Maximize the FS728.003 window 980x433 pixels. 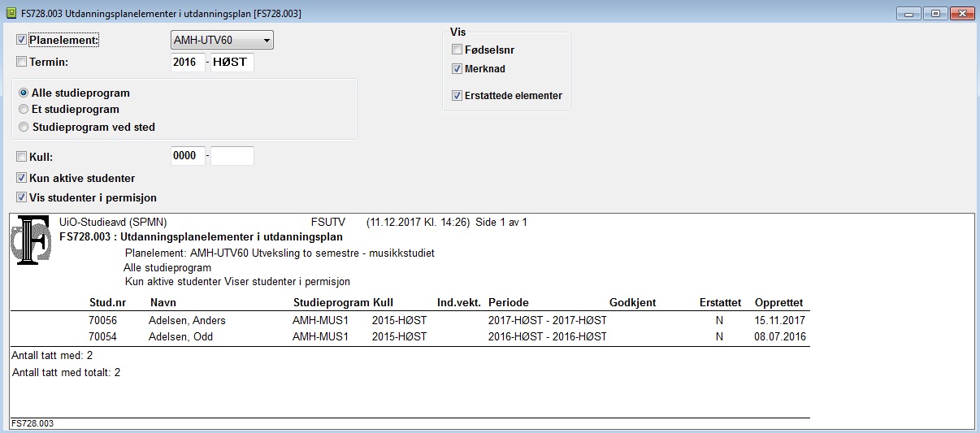tap(934, 13)
